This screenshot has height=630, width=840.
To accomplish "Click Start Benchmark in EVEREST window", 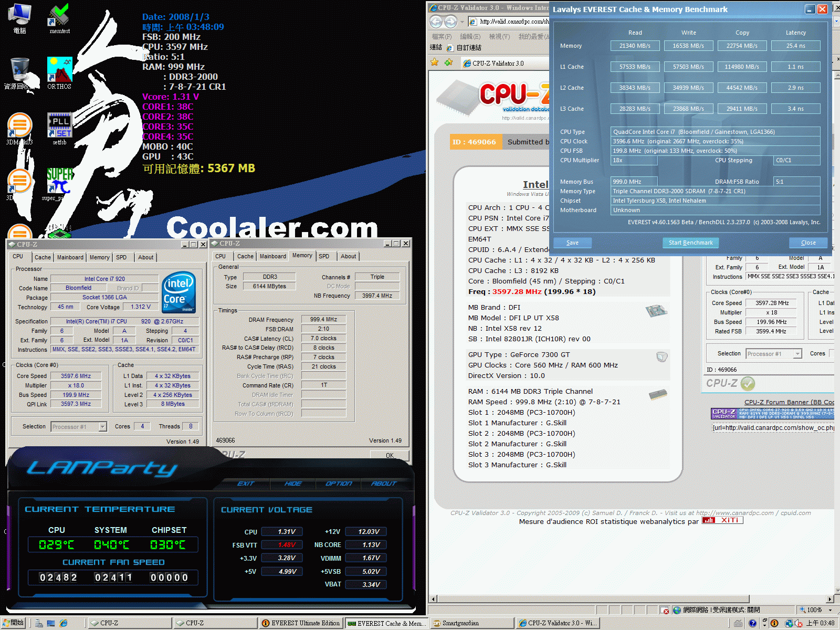I will pyautogui.click(x=690, y=243).
